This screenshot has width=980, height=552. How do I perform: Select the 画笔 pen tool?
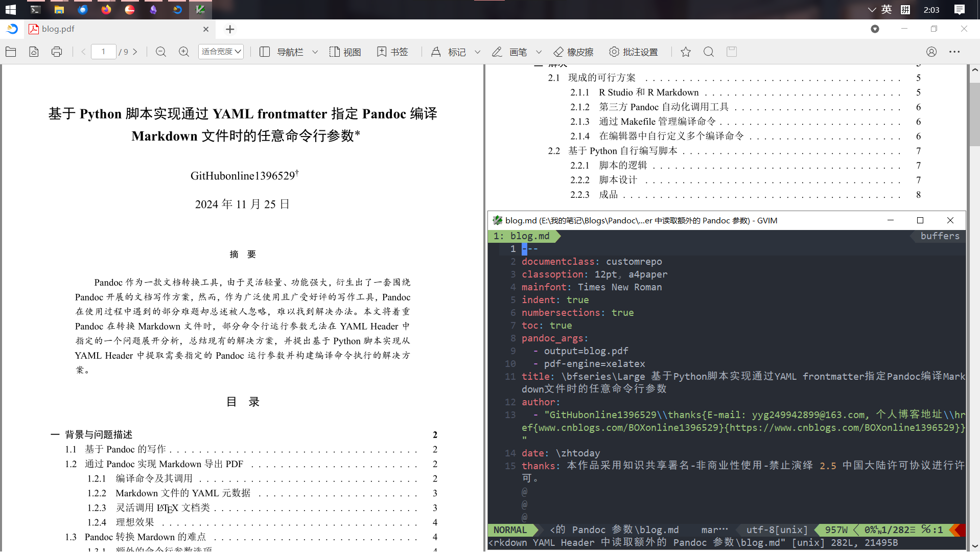pos(509,52)
